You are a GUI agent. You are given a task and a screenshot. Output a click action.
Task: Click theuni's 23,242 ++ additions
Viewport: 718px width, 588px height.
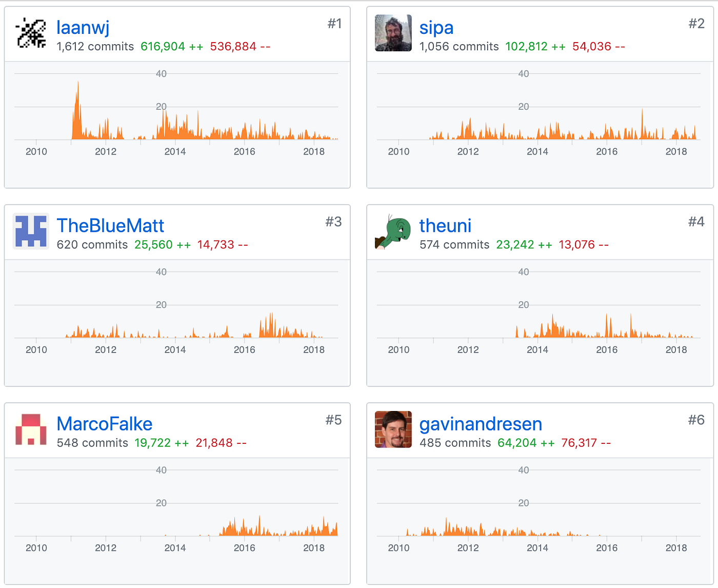524,245
